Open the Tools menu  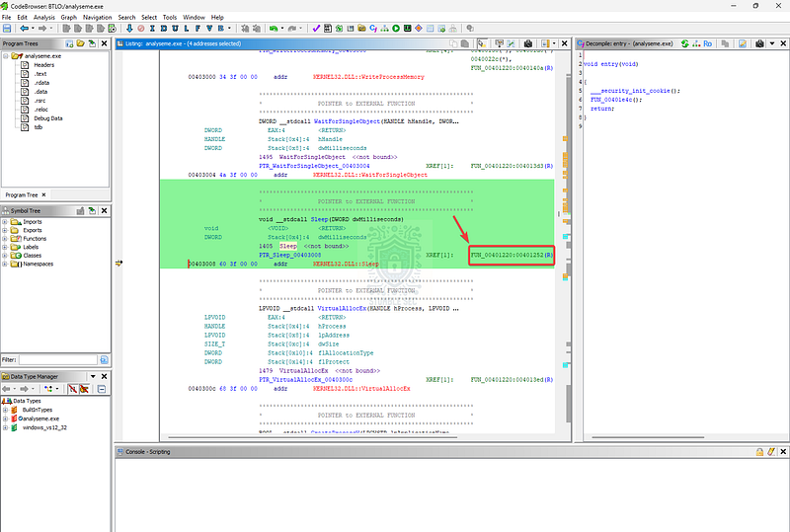pos(170,17)
